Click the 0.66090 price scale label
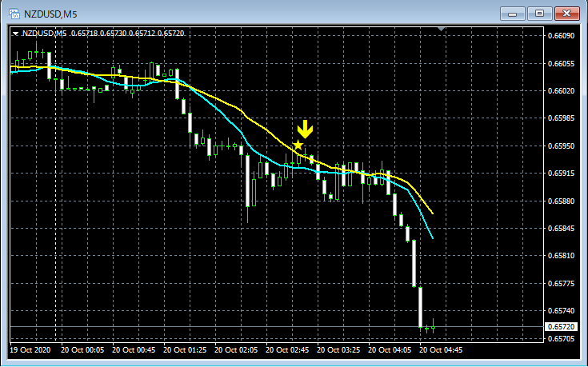This screenshot has width=588, height=367. 561,36
